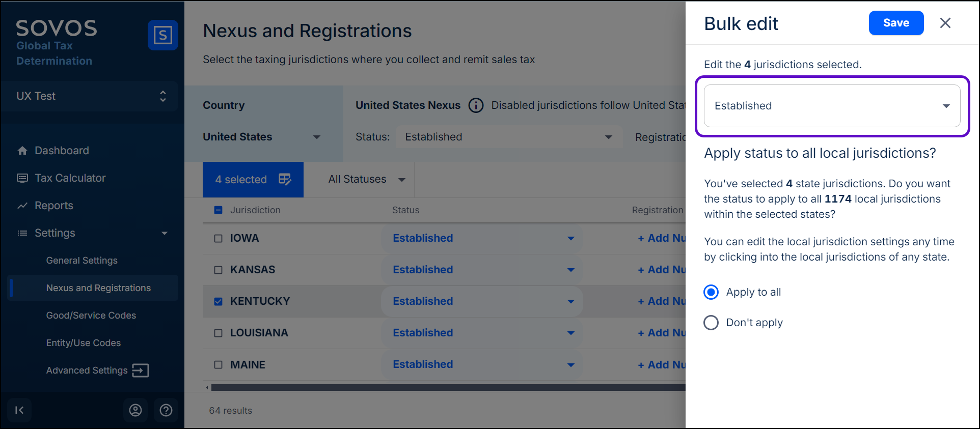This screenshot has height=429, width=980.
Task: Open the help question mark icon
Action: (166, 410)
